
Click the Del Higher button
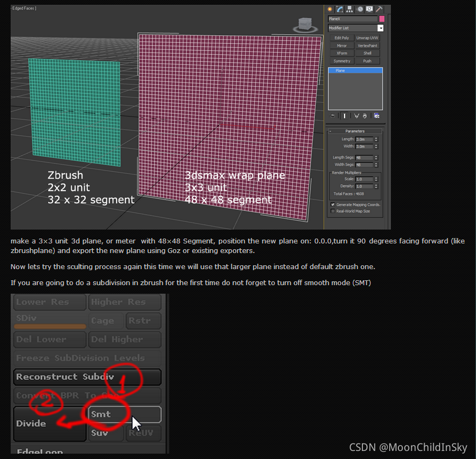[124, 340]
